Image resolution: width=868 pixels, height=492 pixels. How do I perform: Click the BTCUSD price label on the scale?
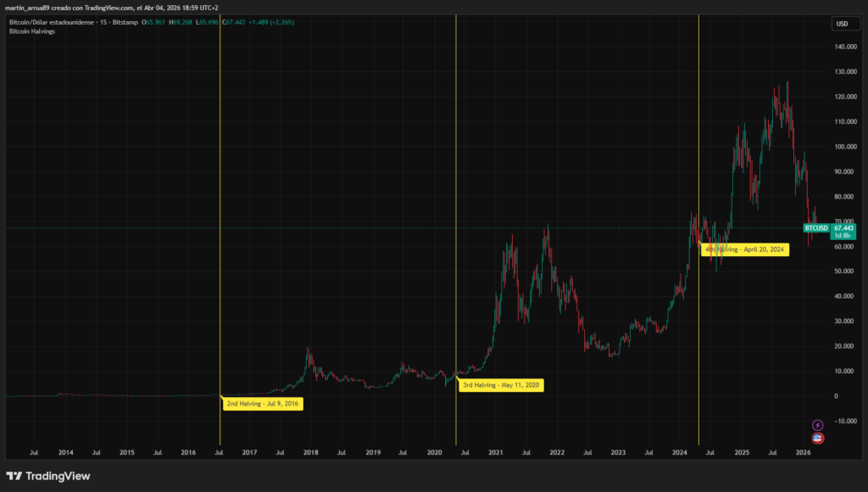(x=815, y=227)
